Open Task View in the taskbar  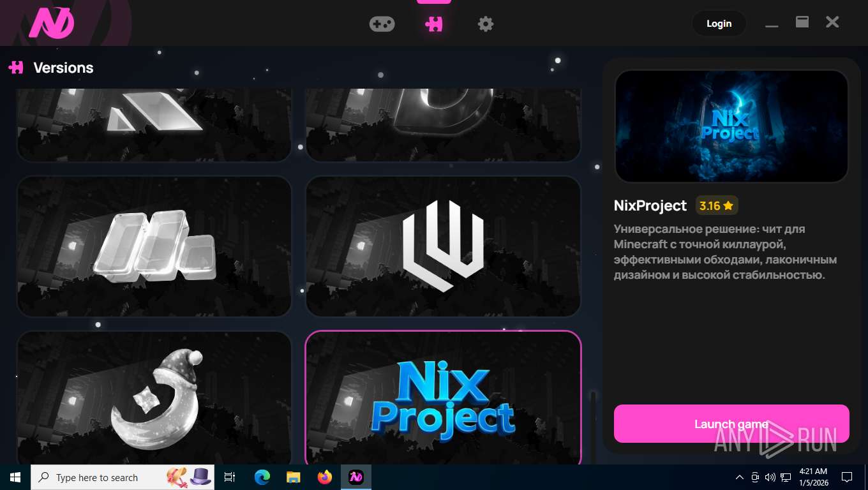[x=230, y=477]
